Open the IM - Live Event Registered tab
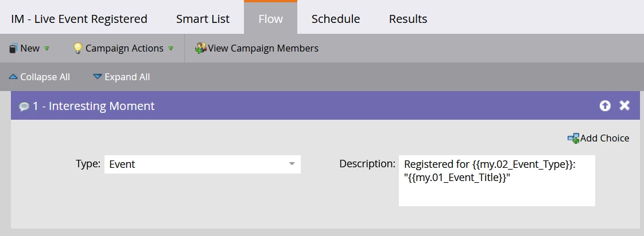This screenshot has height=236, width=644. (79, 19)
